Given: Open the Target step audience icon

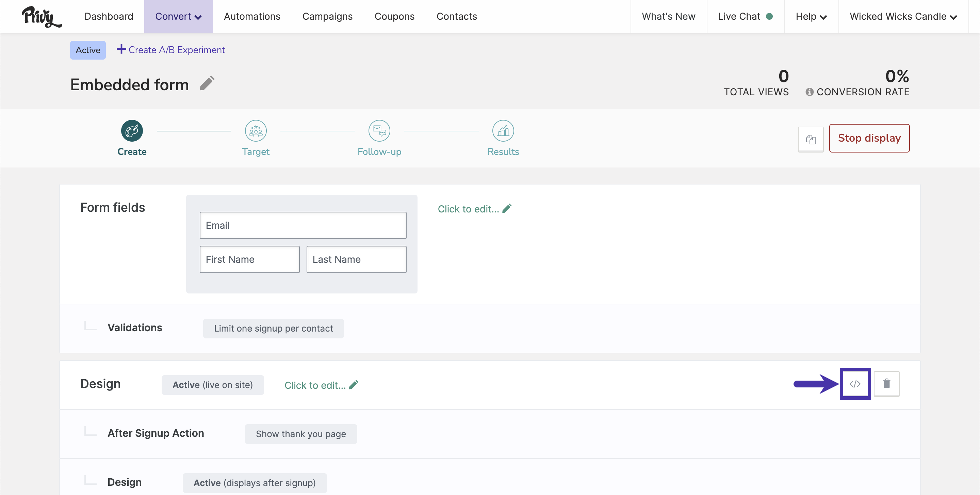Looking at the screenshot, I should pyautogui.click(x=256, y=131).
